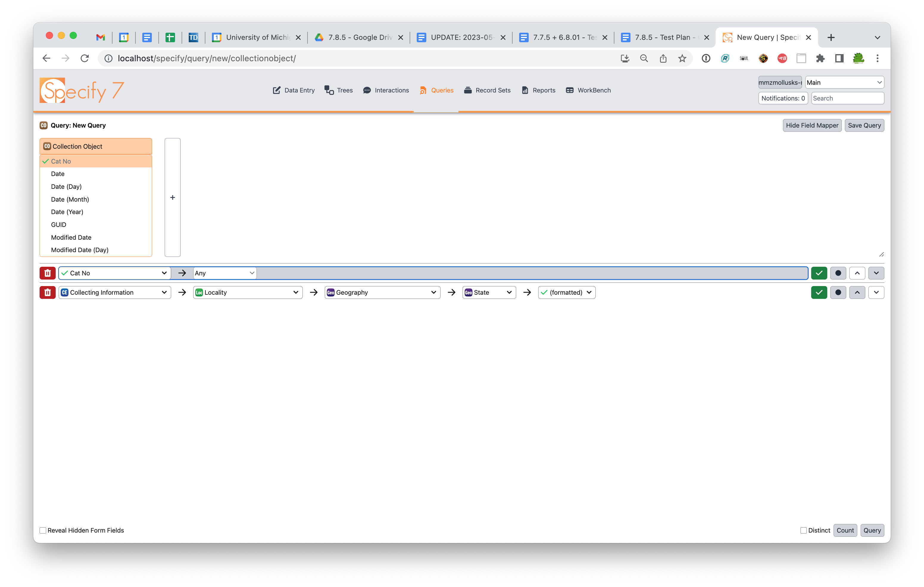The width and height of the screenshot is (924, 587).
Task: Toggle the green checkmark on the Cat No row
Action: pyautogui.click(x=819, y=273)
